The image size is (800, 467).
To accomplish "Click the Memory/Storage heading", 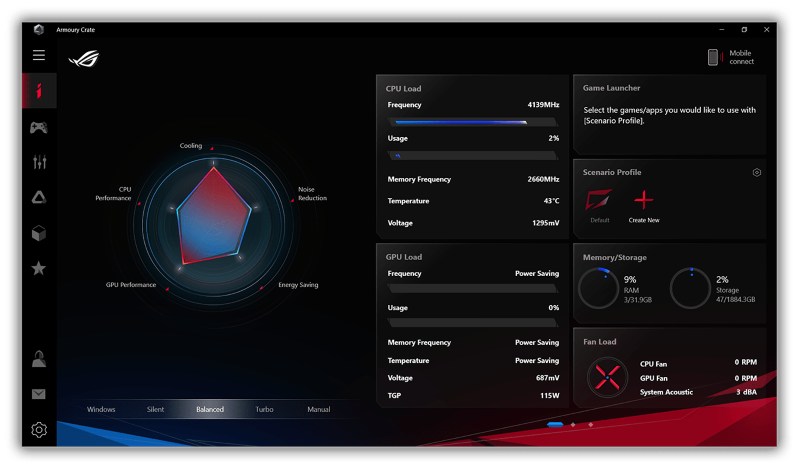I will 614,258.
